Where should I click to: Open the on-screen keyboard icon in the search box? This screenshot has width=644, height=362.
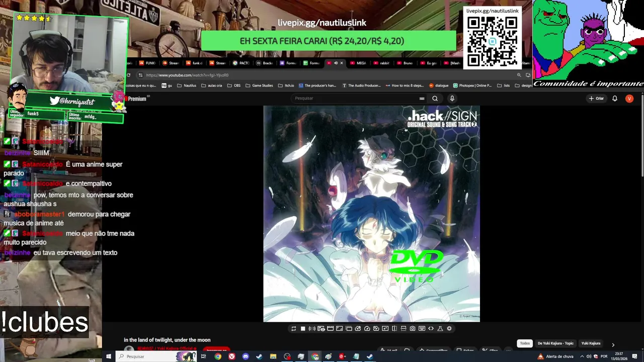point(422,99)
